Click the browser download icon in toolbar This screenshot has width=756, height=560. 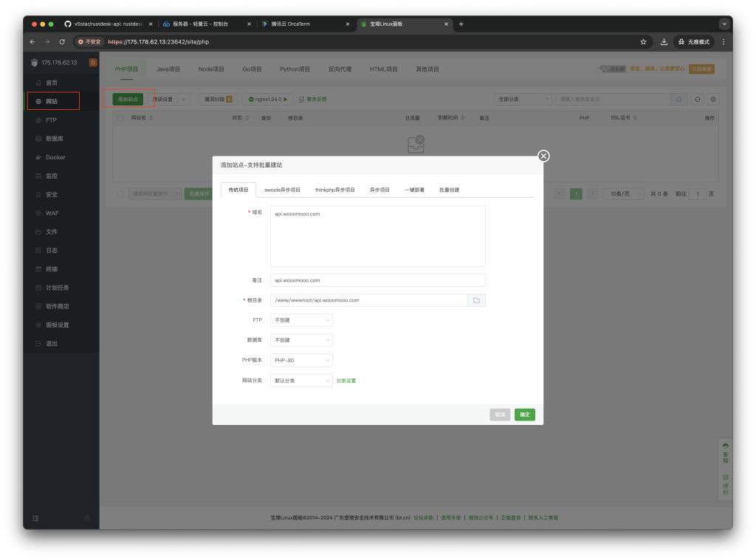(664, 42)
